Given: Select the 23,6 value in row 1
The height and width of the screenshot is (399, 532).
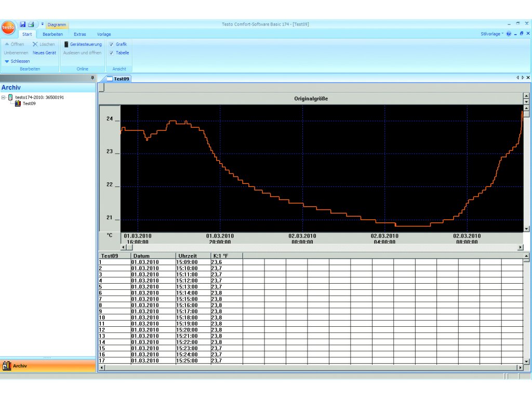Looking at the screenshot, I should [x=227, y=262].
